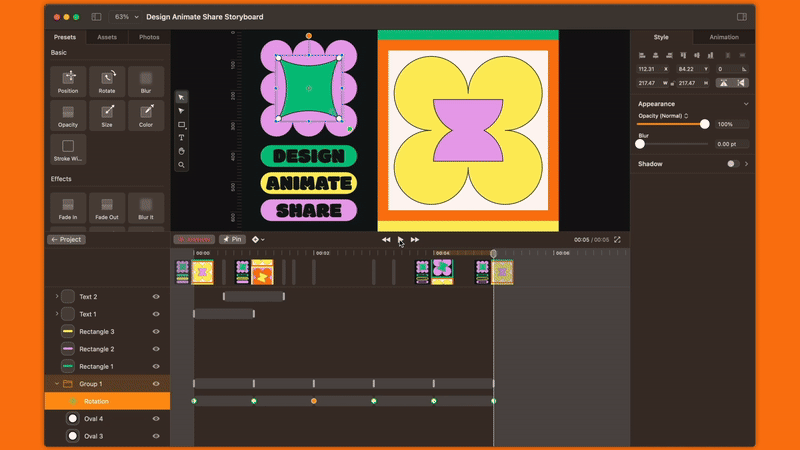Collapse the Group 1 layer

(x=57, y=384)
